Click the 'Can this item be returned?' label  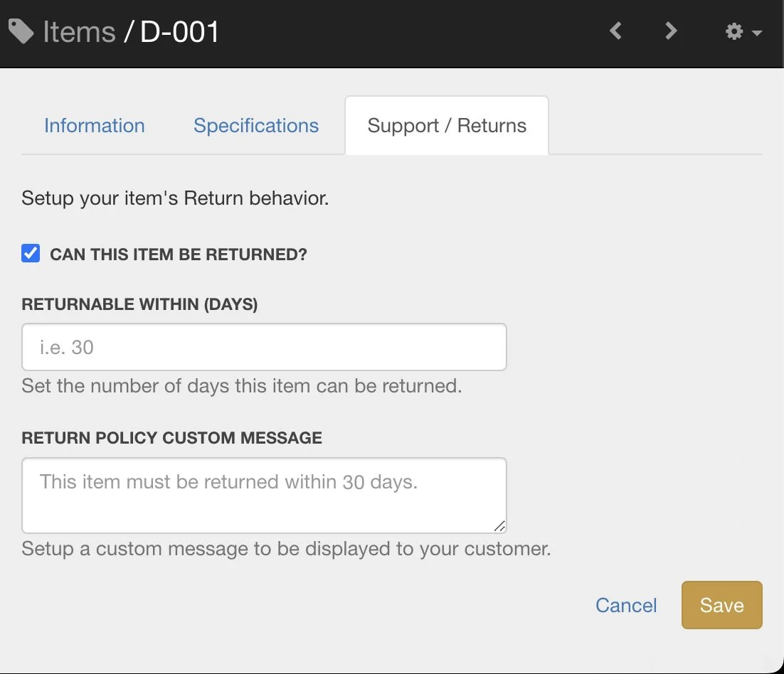178,255
